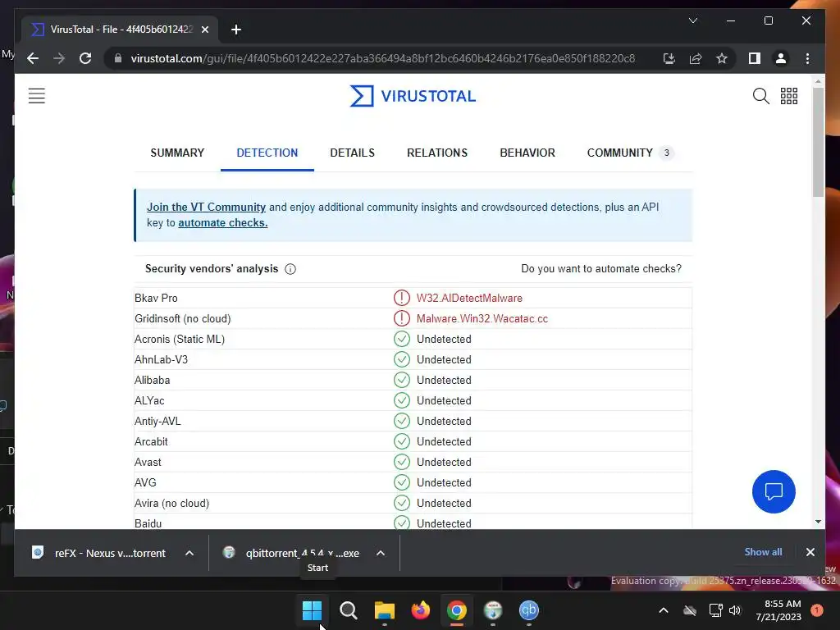Click Chrome icon in taskbar

pyautogui.click(x=457, y=610)
